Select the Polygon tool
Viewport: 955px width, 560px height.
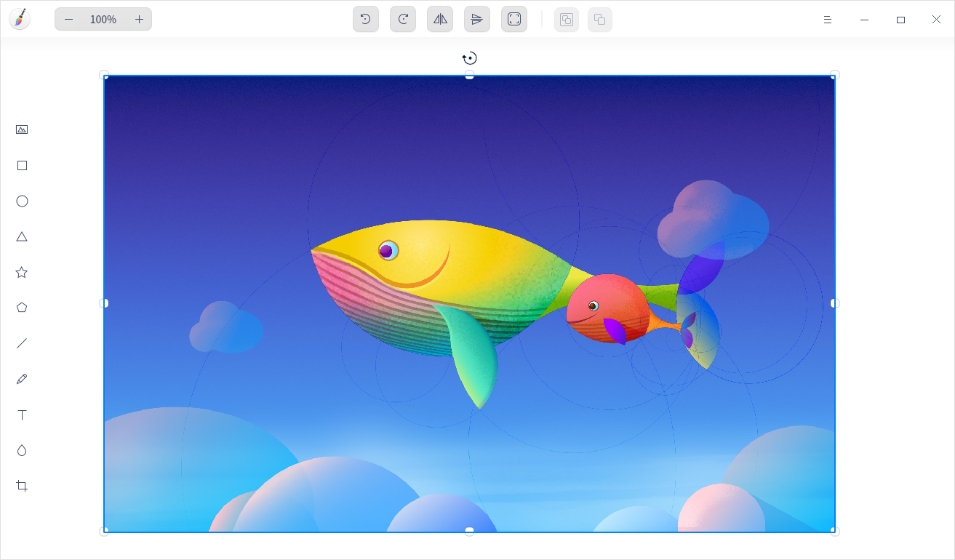tap(22, 308)
